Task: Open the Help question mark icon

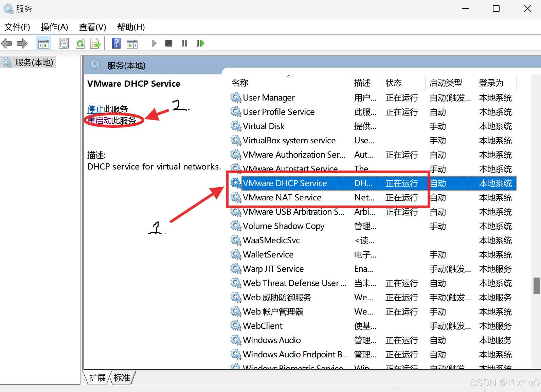Action: click(116, 43)
